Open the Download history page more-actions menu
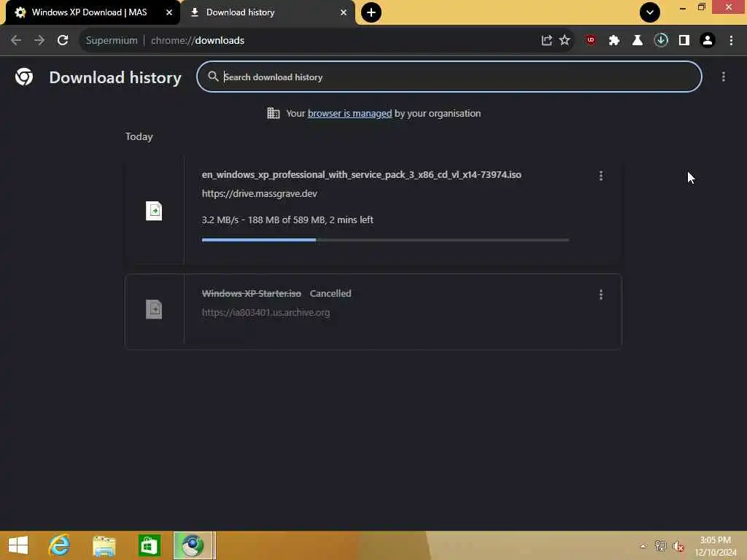747x560 pixels. pyautogui.click(x=723, y=77)
